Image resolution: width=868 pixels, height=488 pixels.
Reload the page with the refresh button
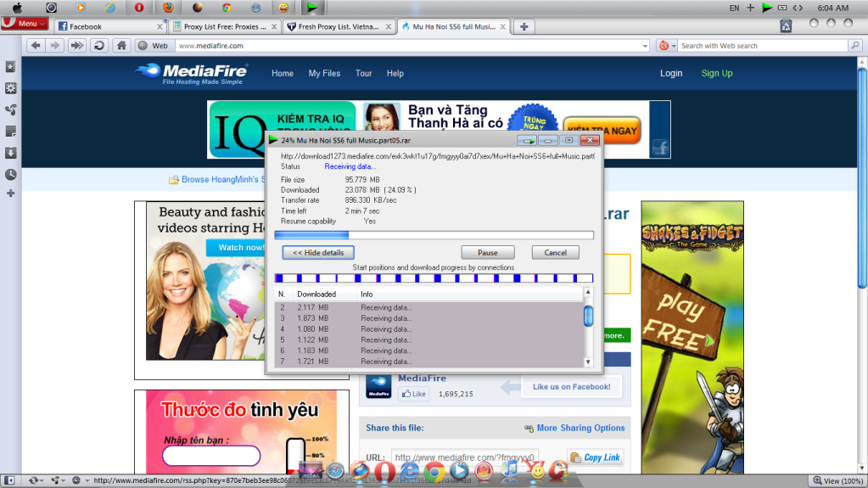(x=99, y=46)
